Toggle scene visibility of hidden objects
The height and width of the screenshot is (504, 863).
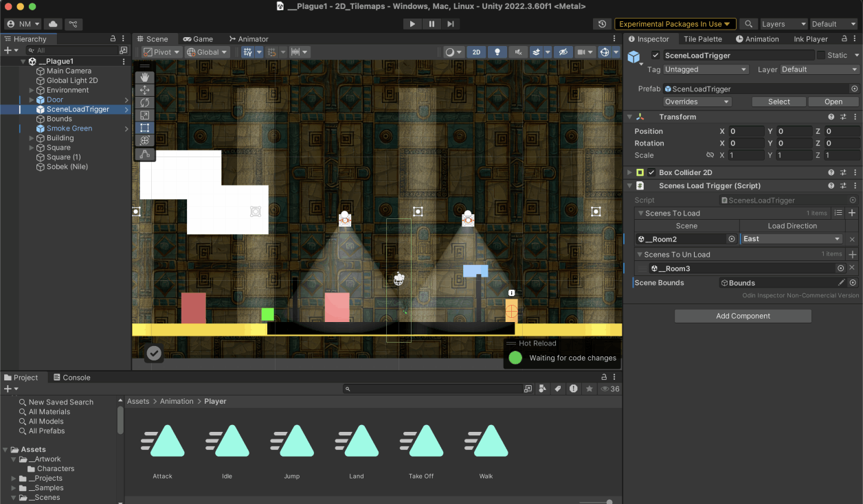[x=563, y=52]
